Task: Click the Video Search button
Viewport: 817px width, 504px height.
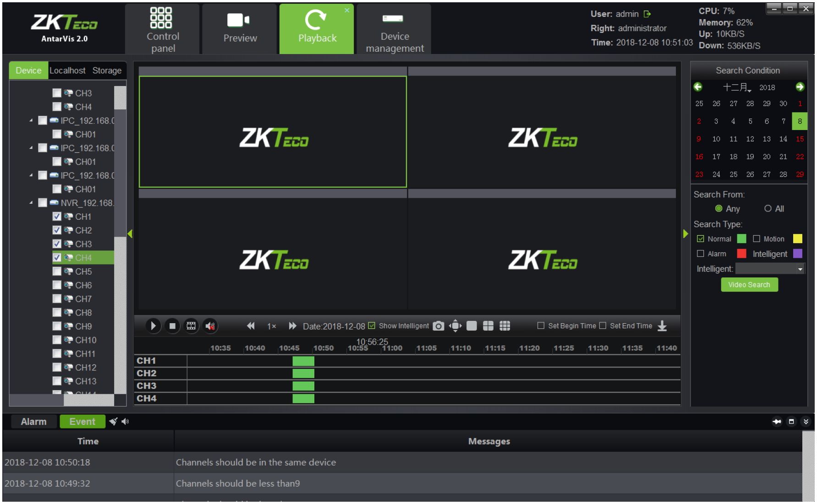Action: (749, 285)
